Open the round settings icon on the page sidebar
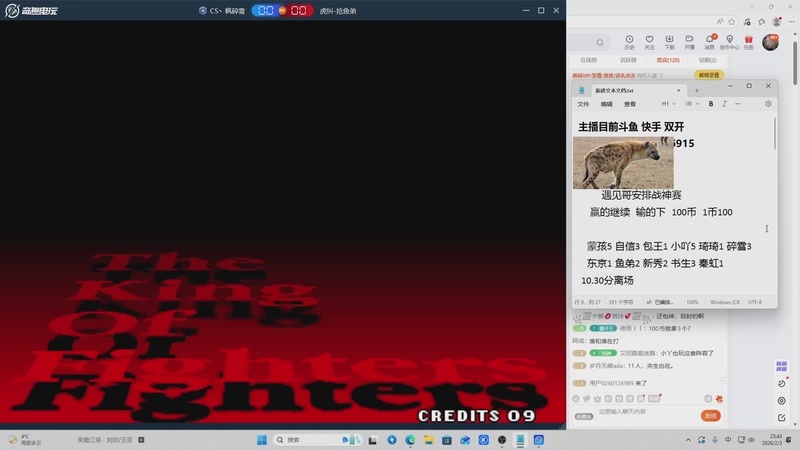Image resolution: width=800 pixels, height=450 pixels. 782,401
